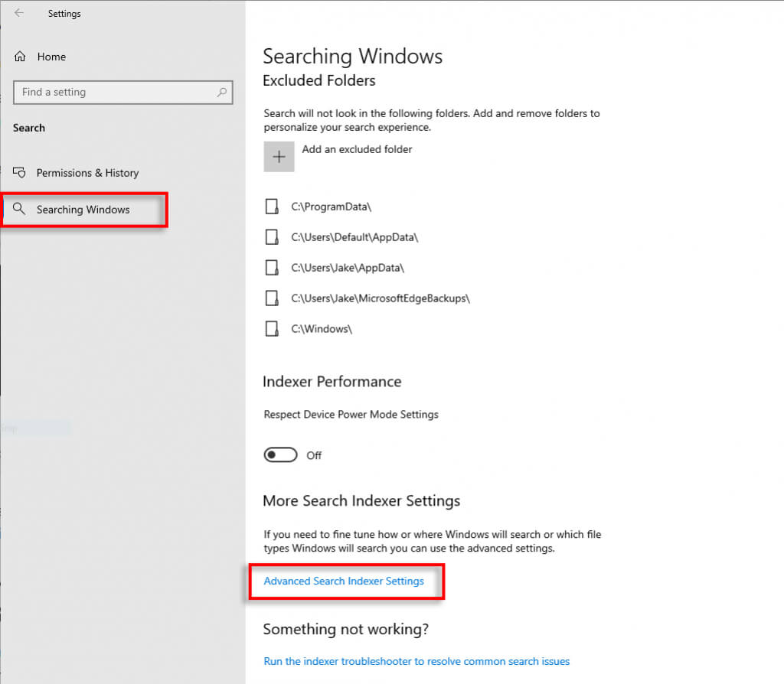
Task: Click the back arrow in Settings
Action: click(x=19, y=13)
